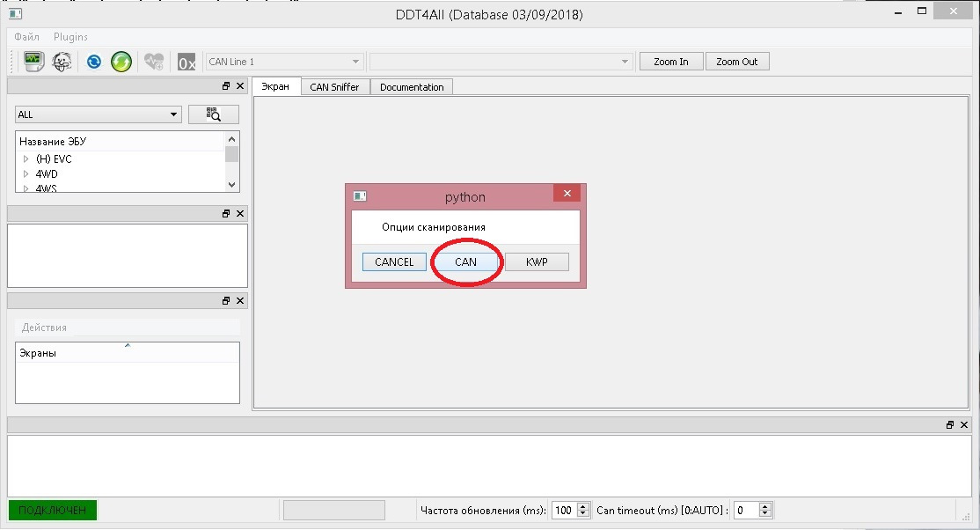
Task: Expand the (H) EVC tree node
Action: point(26,159)
